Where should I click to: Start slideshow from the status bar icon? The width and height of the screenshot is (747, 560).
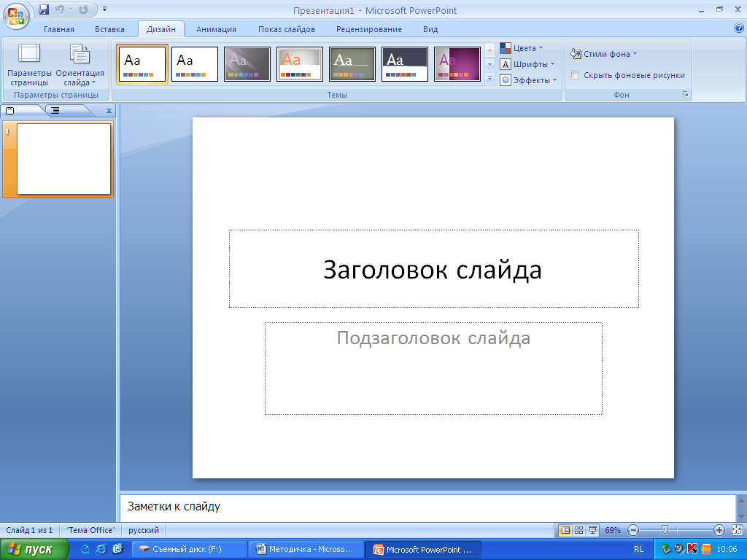[x=592, y=530]
